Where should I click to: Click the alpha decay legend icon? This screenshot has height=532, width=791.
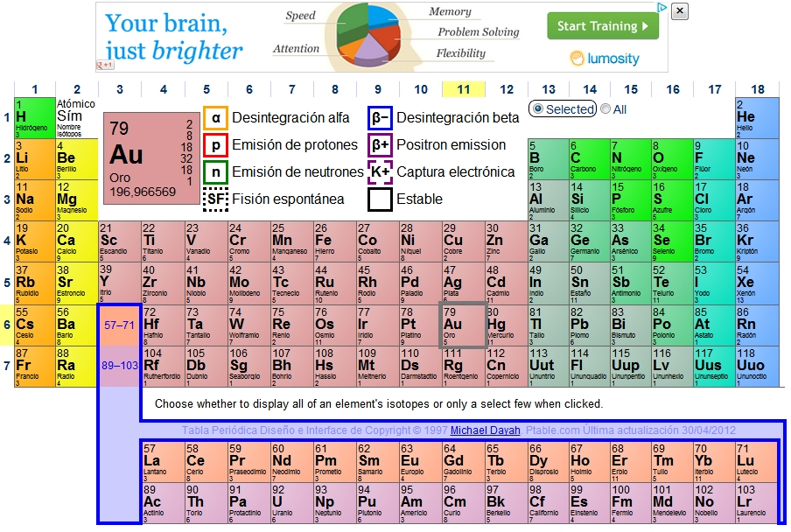(x=215, y=118)
